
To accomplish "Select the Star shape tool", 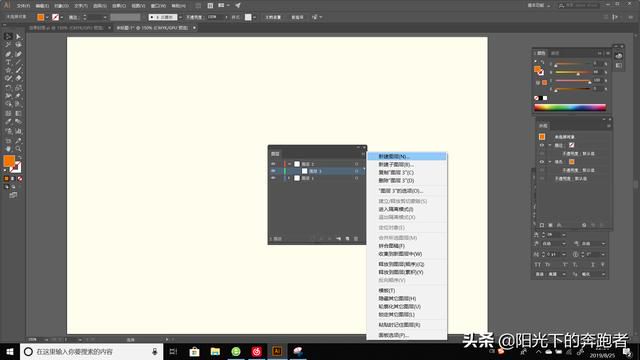I will click(8, 70).
